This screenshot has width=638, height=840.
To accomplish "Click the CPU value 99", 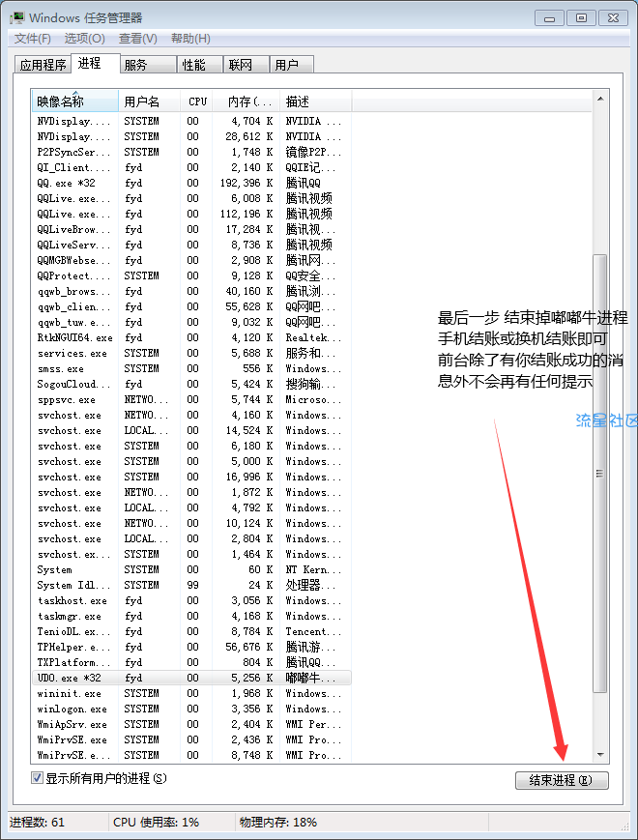I will [192, 585].
